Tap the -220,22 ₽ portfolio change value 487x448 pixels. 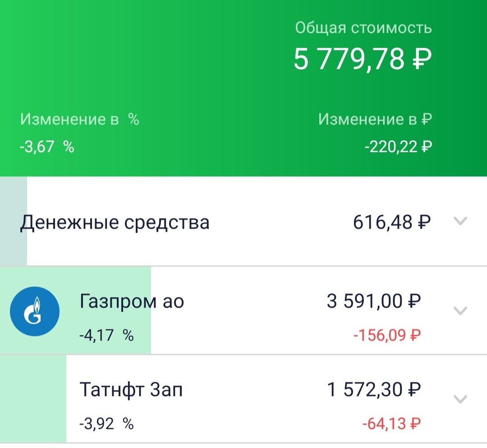398,147
